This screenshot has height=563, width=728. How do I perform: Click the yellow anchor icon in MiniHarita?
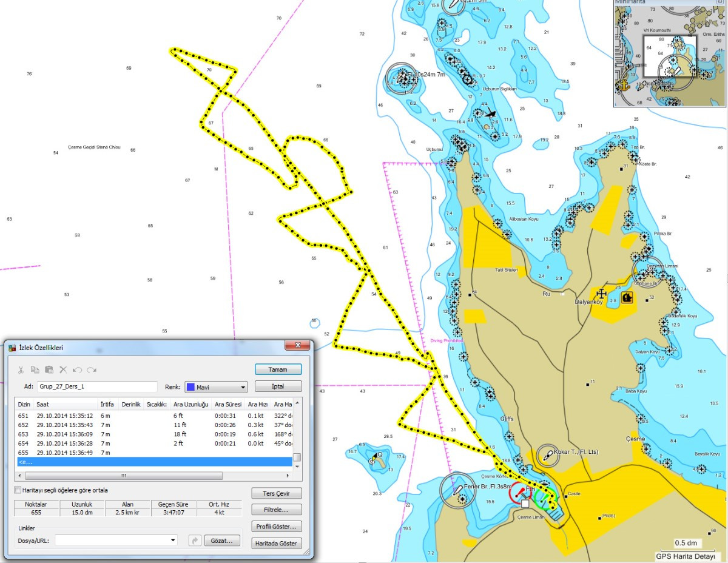point(623,85)
